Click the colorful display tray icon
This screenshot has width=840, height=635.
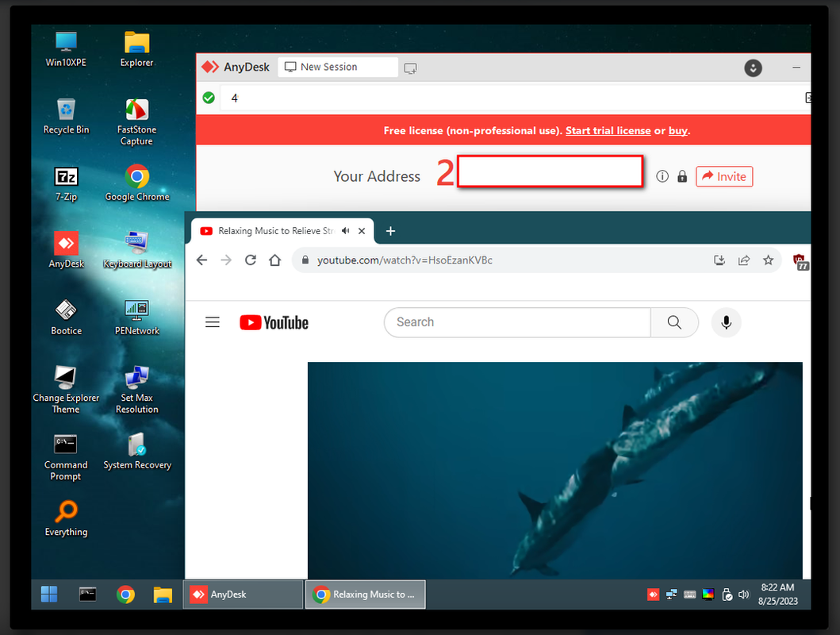pyautogui.click(x=708, y=595)
